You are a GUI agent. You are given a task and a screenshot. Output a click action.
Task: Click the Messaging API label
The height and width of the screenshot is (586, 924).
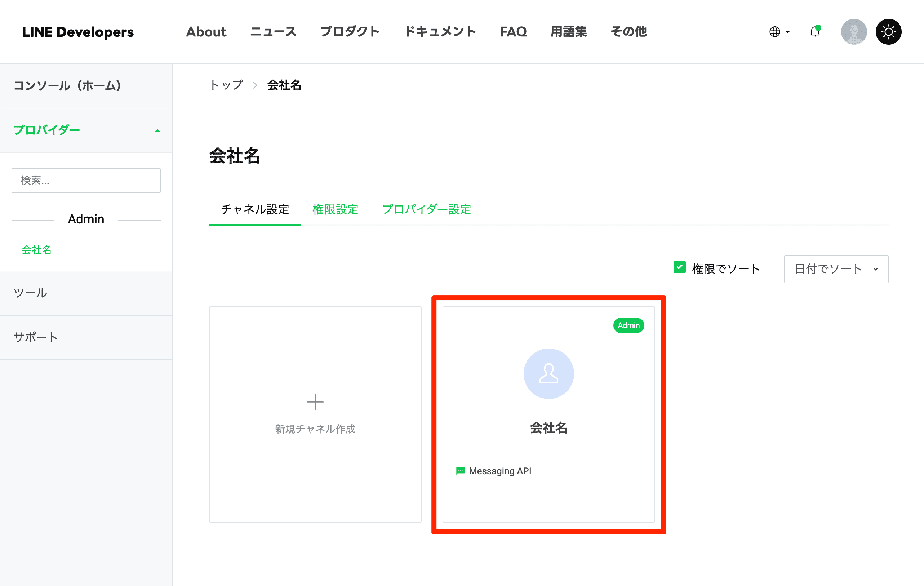[500, 471]
